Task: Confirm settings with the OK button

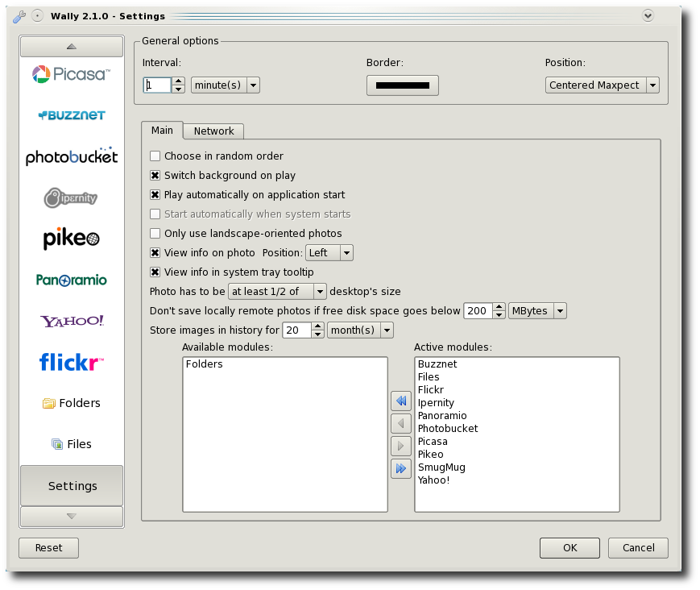Action: 570,547
